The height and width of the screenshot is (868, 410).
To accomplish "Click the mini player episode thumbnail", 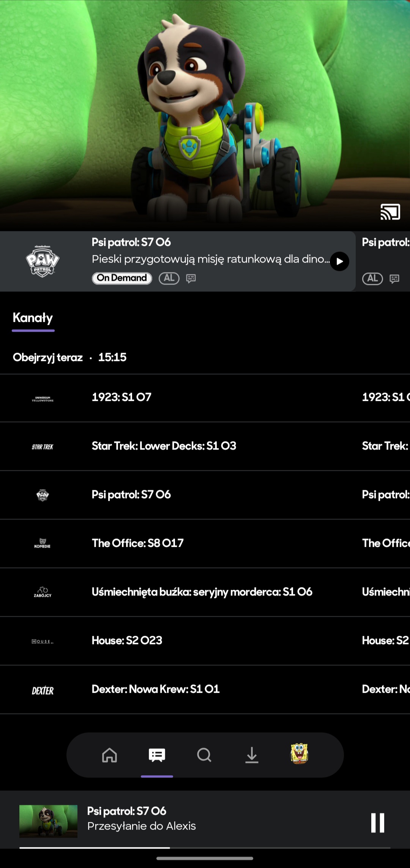I will tap(48, 821).
